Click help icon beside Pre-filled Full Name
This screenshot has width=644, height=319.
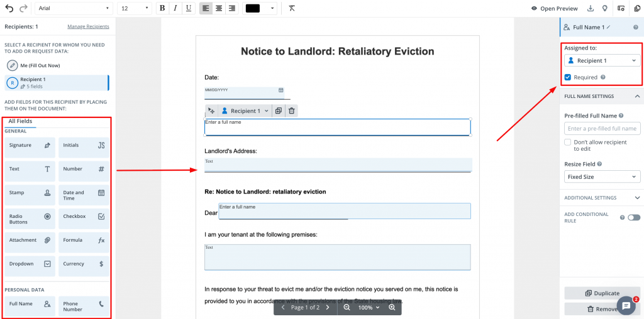coord(621,116)
